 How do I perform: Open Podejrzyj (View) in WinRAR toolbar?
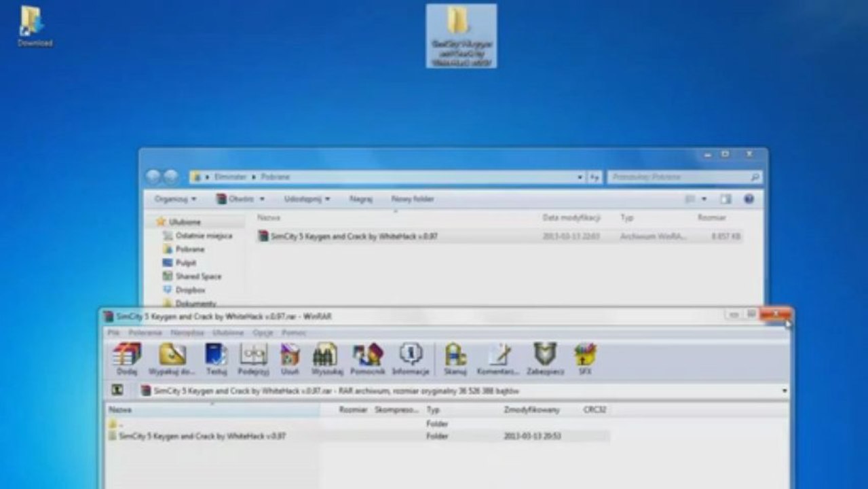click(253, 359)
